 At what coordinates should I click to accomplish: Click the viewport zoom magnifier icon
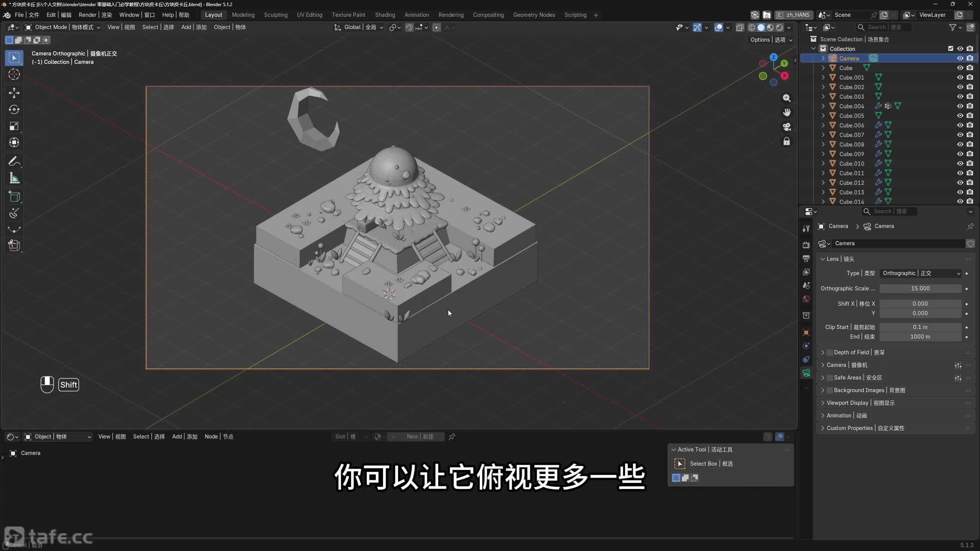point(787,98)
